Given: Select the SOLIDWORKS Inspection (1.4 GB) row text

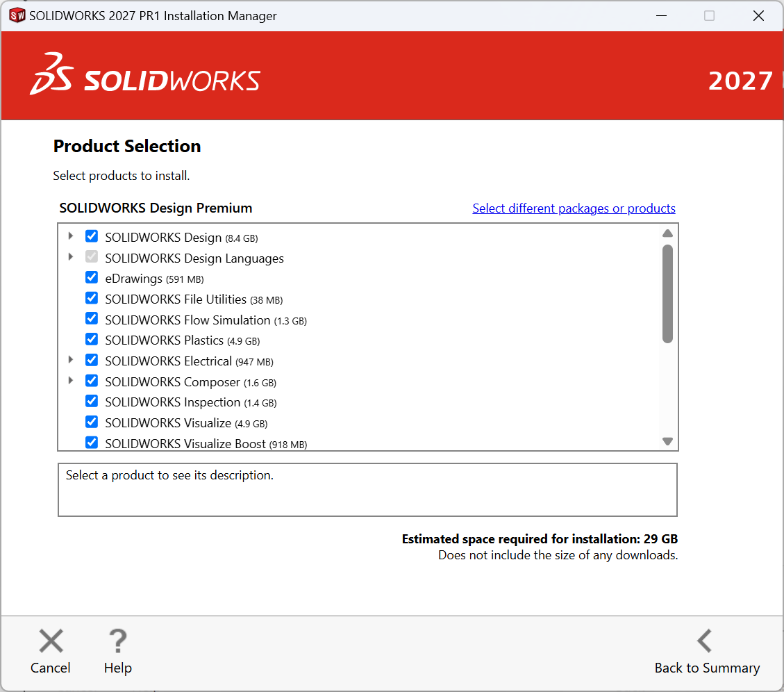Looking at the screenshot, I should (x=191, y=403).
